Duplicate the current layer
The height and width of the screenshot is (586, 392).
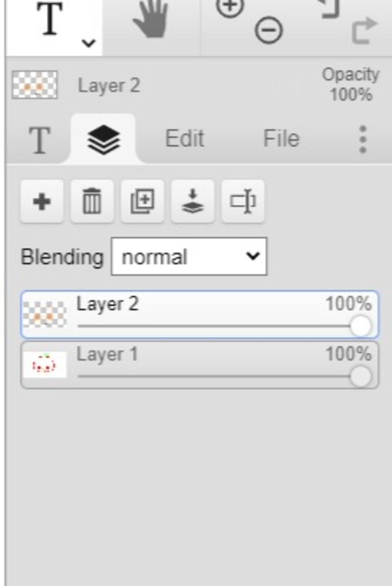coord(142,201)
